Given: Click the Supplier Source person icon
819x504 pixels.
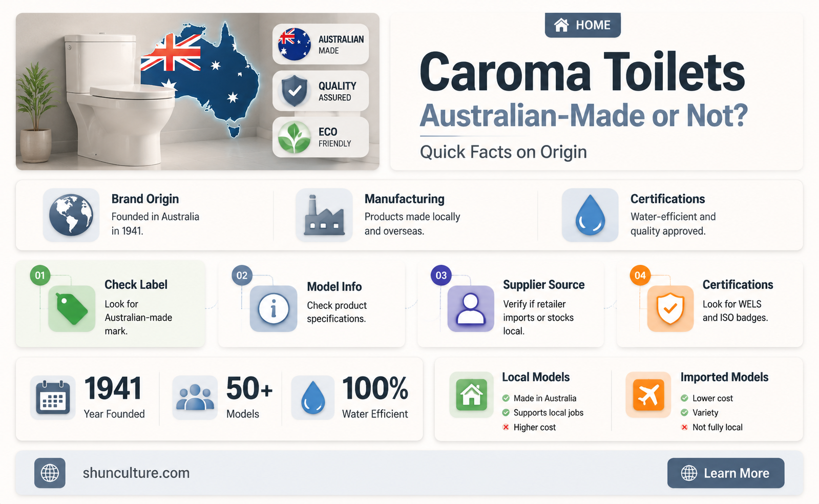Looking at the screenshot, I should [471, 309].
